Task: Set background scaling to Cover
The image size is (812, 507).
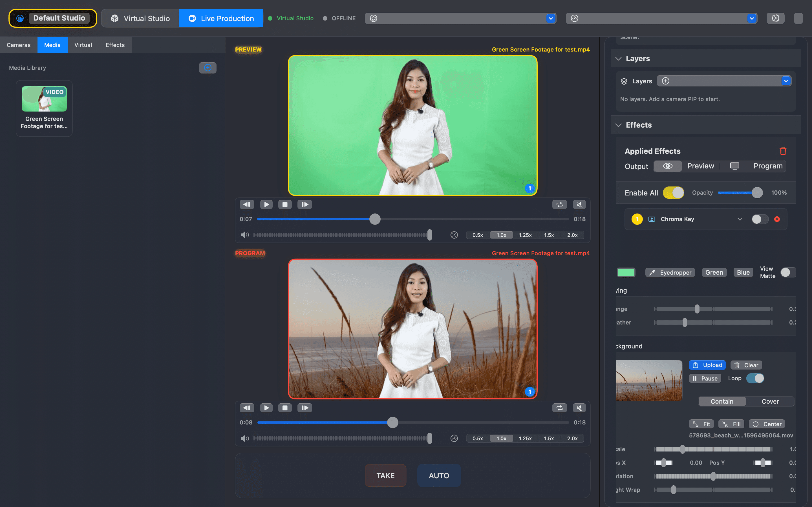Action: (770, 401)
